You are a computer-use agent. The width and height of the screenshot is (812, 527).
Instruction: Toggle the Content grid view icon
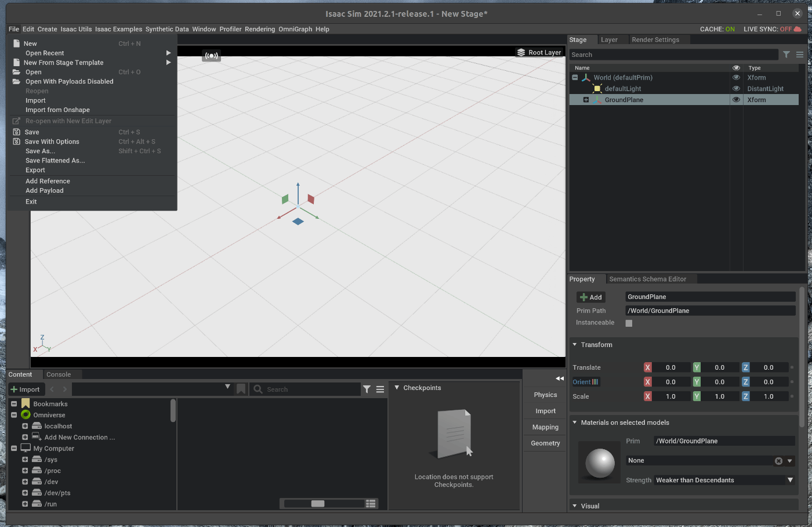[371, 503]
